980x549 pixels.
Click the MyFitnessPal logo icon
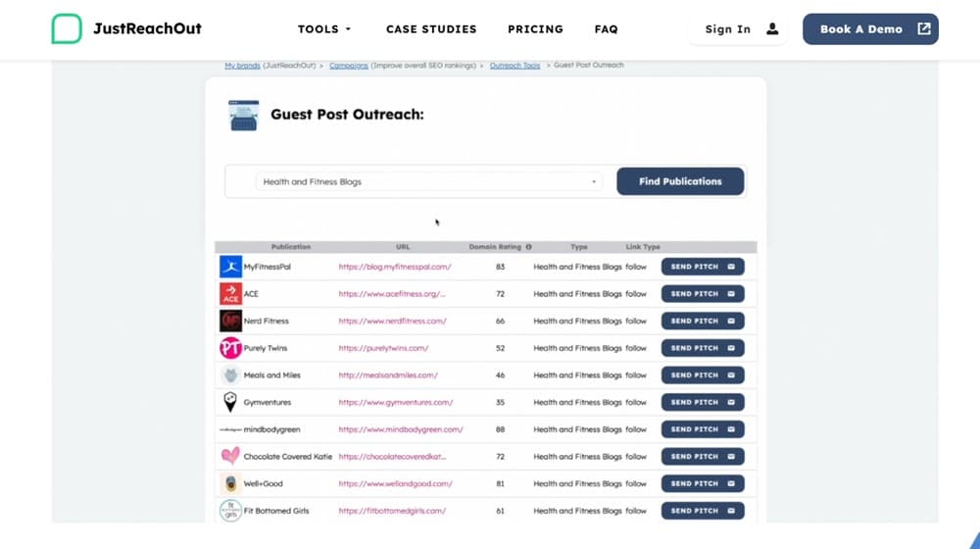pos(230,267)
